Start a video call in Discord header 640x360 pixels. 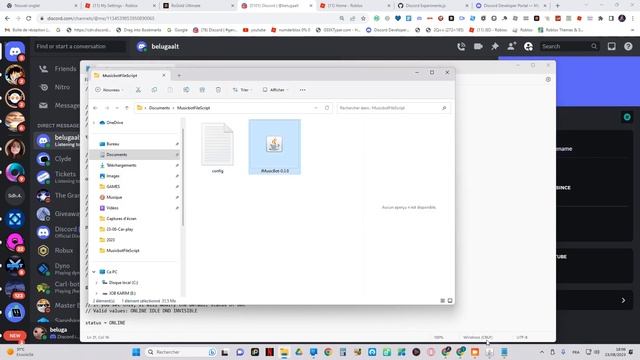(x=478, y=47)
